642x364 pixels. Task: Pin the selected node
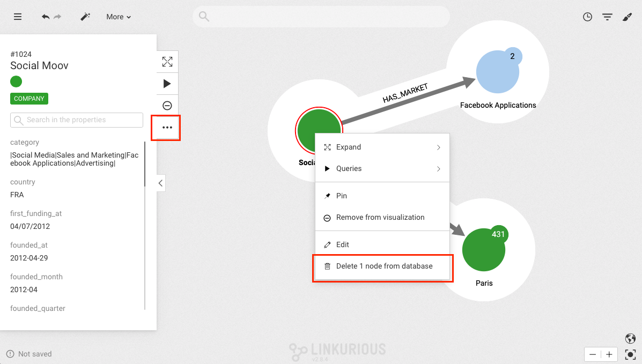(341, 196)
